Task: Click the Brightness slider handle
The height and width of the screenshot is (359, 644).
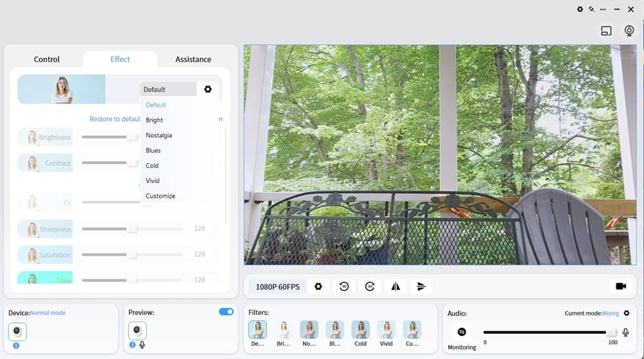Action: pos(132,137)
